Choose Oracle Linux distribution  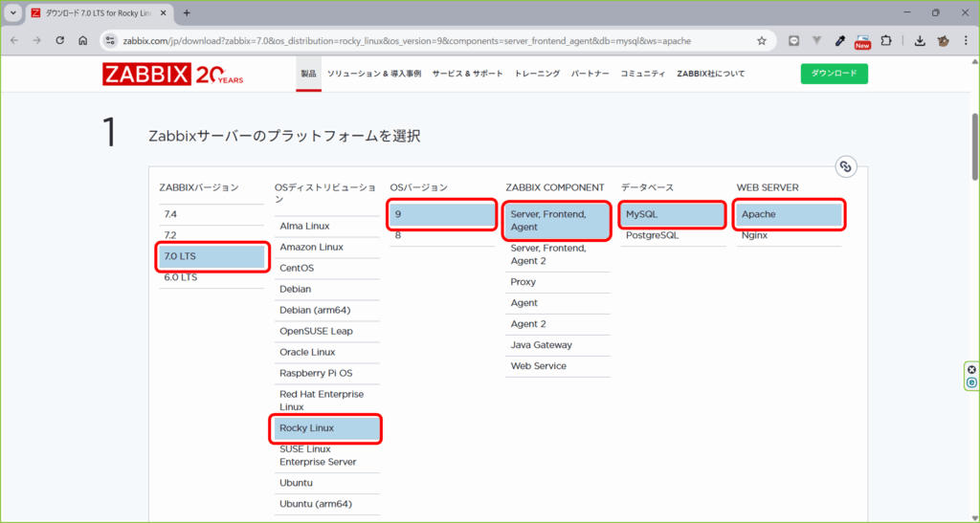[327, 353]
